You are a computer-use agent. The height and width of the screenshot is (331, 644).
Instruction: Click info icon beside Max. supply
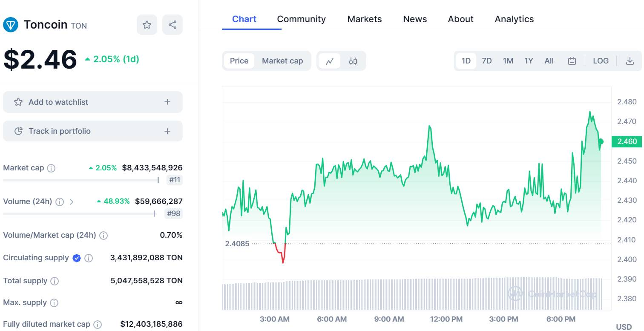[x=54, y=302]
